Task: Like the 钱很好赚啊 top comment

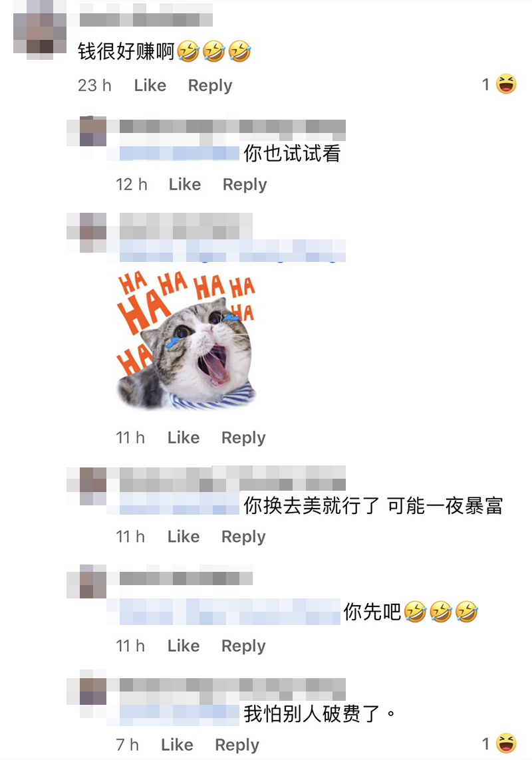Action: click(x=150, y=85)
